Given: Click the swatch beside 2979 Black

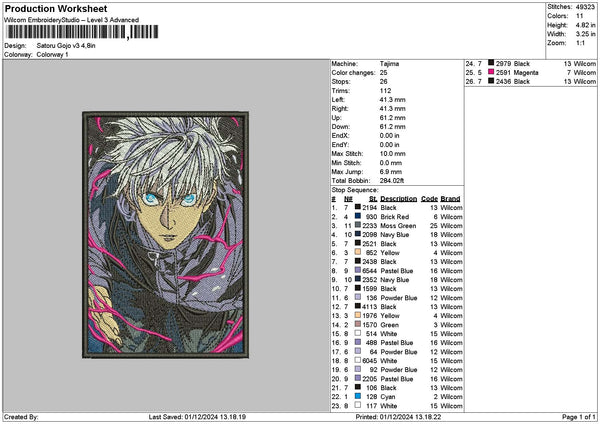Looking at the screenshot, I should coord(491,63).
